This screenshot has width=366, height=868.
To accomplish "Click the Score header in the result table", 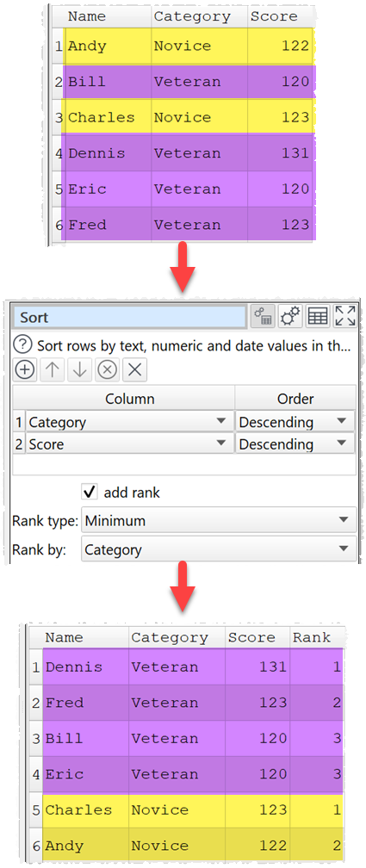I will tap(257, 638).
